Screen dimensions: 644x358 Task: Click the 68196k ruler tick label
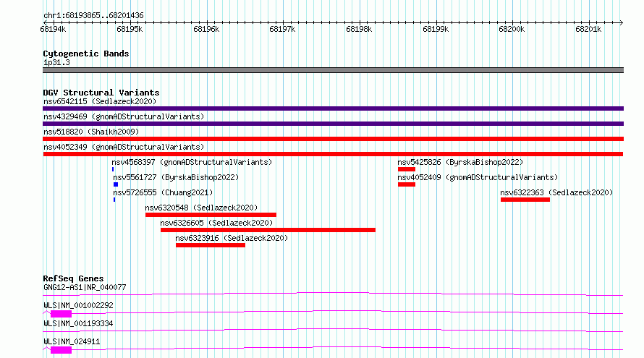coord(206,29)
